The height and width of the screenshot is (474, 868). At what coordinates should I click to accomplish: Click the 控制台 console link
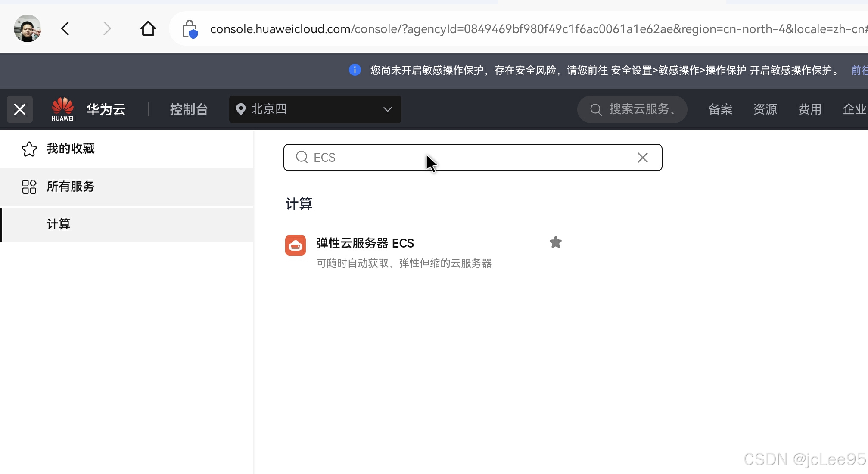189,109
